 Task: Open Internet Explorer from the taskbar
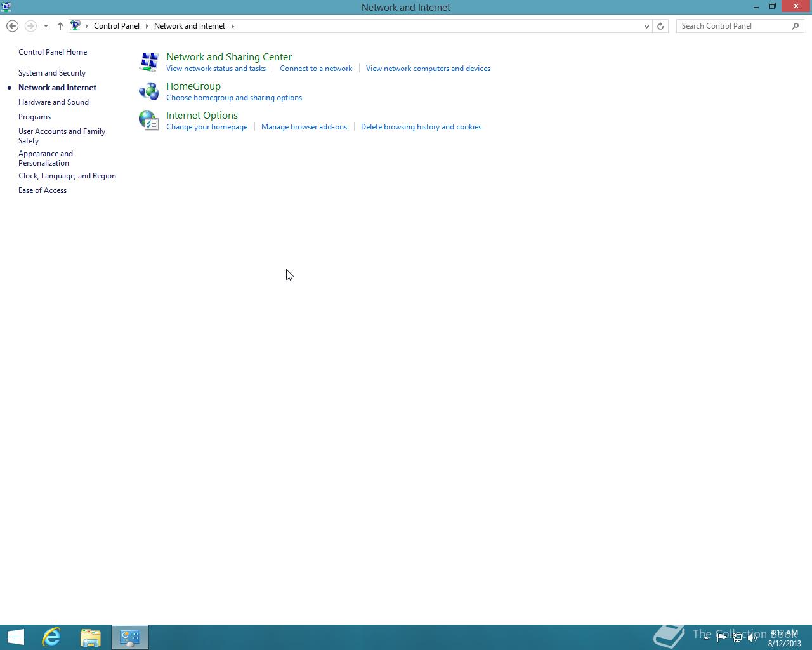click(51, 637)
